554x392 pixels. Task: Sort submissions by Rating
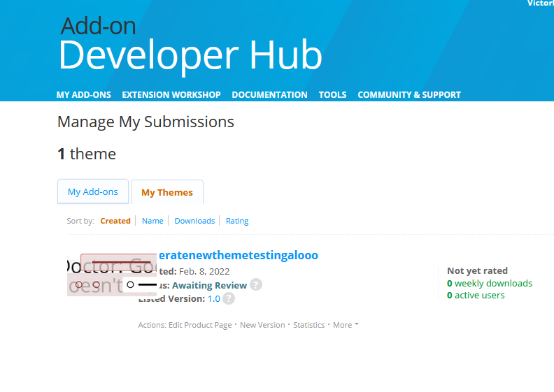[x=237, y=221]
